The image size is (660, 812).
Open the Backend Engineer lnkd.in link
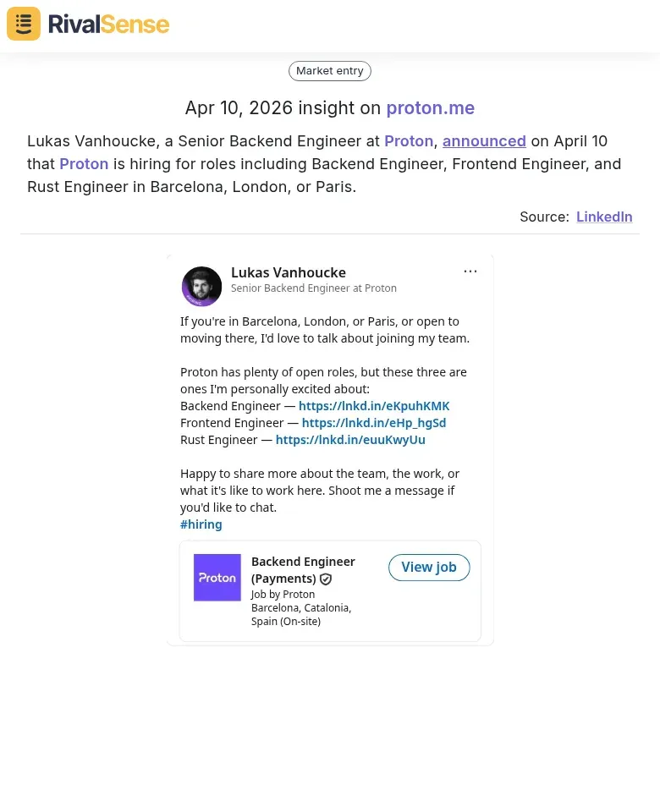click(374, 406)
